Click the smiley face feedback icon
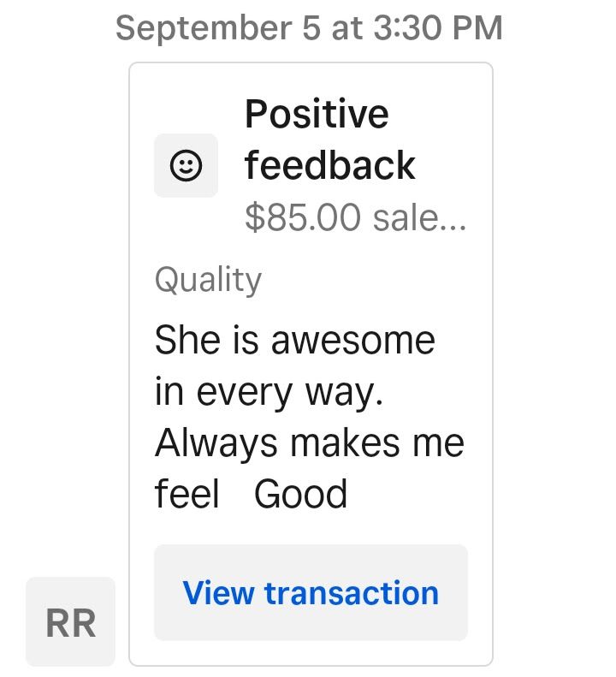 (186, 165)
